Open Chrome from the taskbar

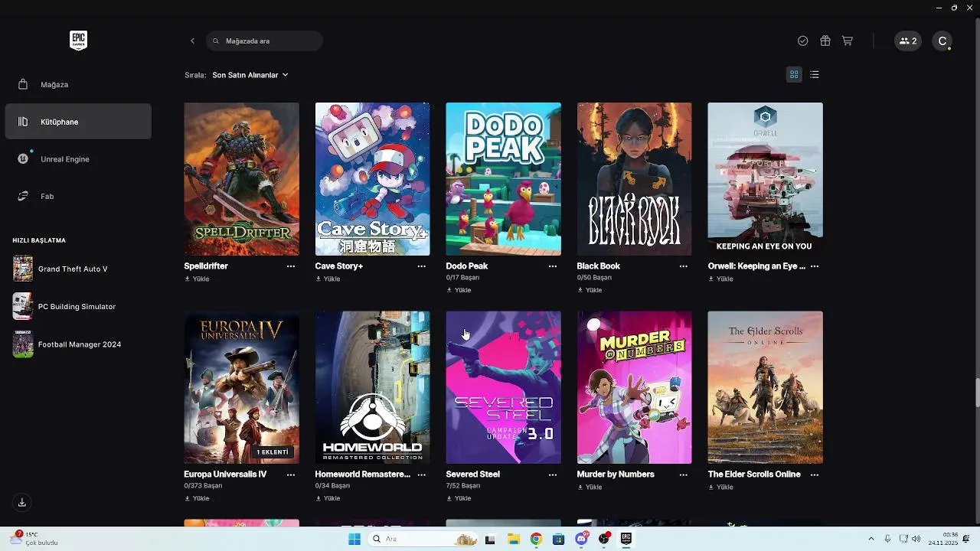click(536, 539)
